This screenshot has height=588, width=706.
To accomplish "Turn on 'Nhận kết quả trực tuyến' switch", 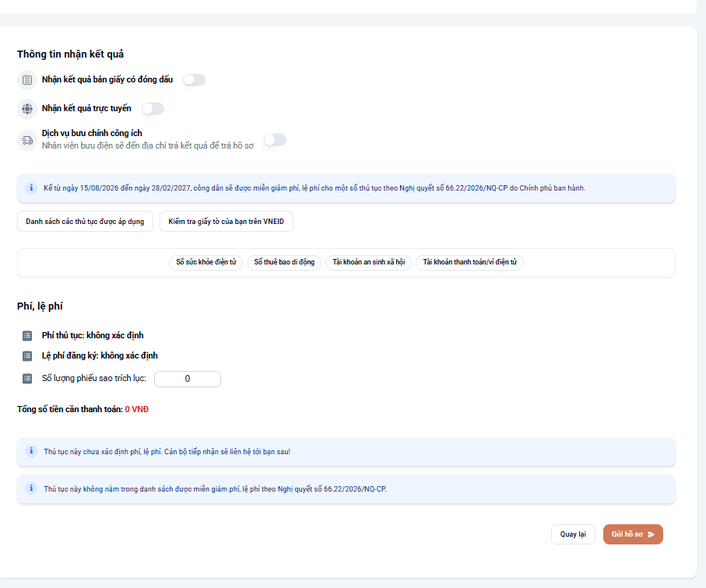I will (x=153, y=108).
